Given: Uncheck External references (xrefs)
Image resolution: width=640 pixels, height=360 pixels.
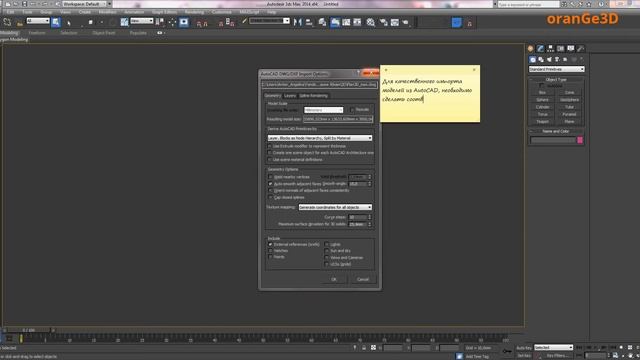Looking at the screenshot, I should tap(270, 244).
